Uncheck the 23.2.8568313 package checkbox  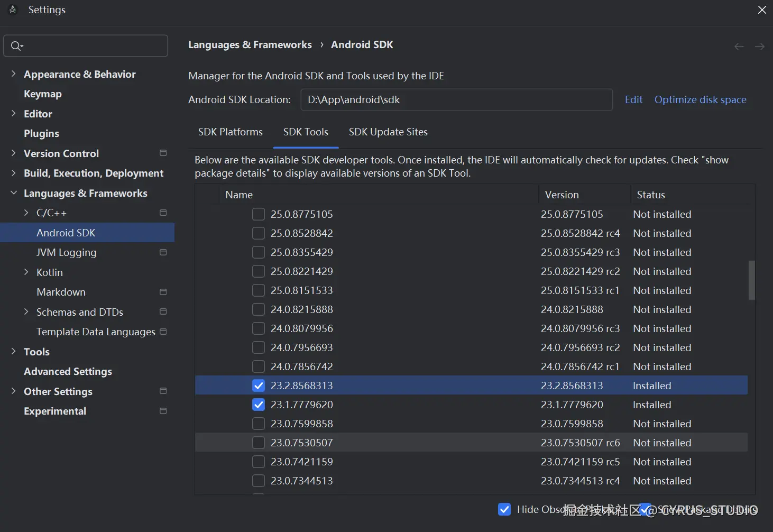point(259,386)
